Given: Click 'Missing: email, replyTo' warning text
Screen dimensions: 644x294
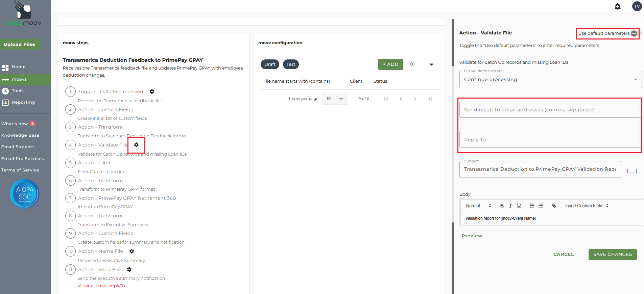Looking at the screenshot, I should point(101,286).
